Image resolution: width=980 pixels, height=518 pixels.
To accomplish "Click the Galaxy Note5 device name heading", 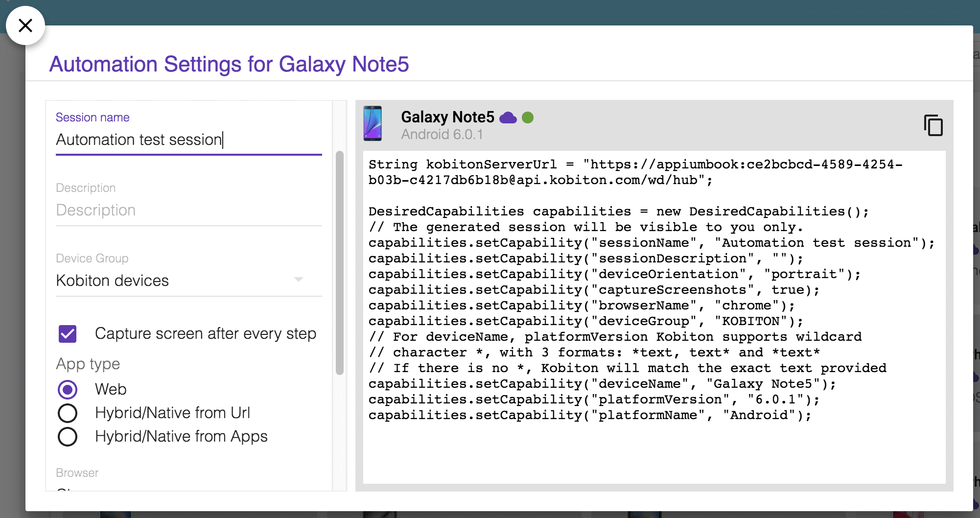I will [447, 117].
